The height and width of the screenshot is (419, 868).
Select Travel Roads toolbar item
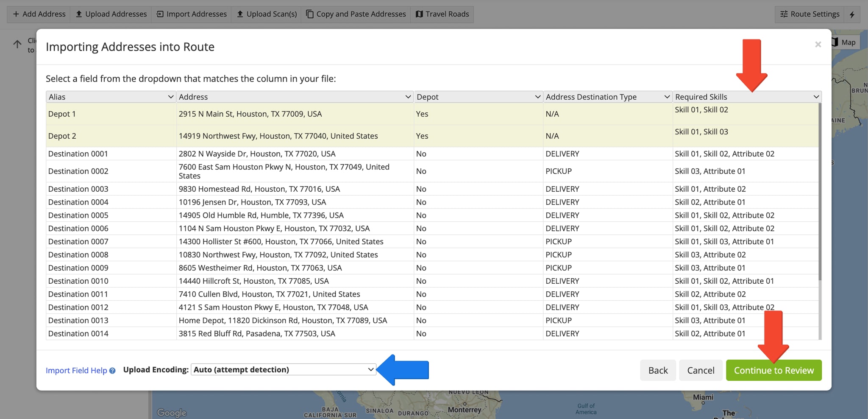click(442, 14)
